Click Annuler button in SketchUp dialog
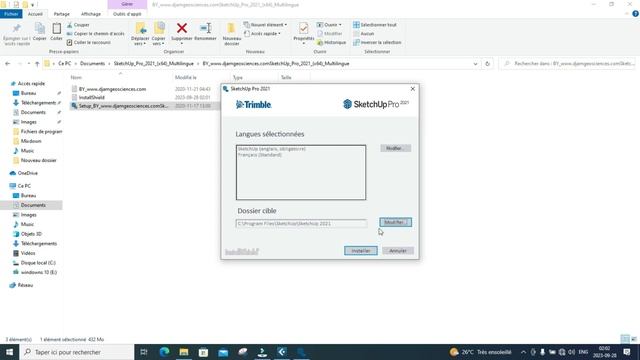Viewport: 640px width, 360px height. pyautogui.click(x=398, y=251)
